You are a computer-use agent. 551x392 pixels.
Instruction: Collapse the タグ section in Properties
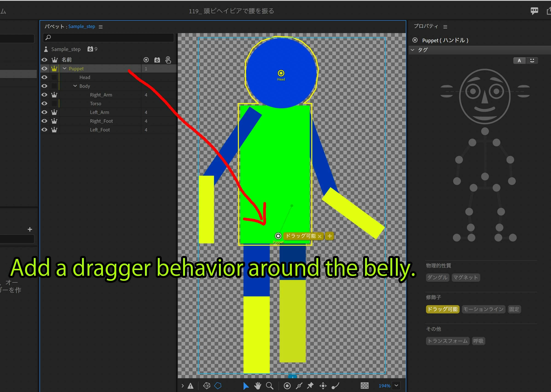(412, 50)
